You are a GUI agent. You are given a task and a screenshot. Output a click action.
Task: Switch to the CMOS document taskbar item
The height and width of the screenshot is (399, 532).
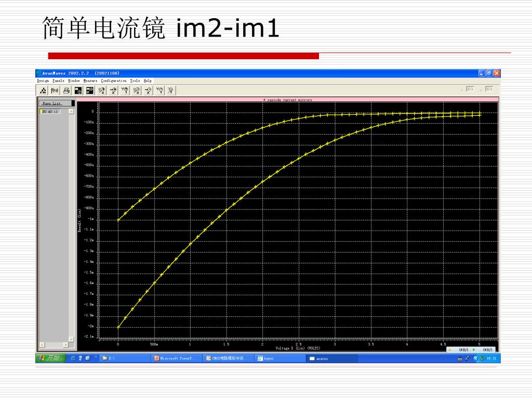point(229,358)
